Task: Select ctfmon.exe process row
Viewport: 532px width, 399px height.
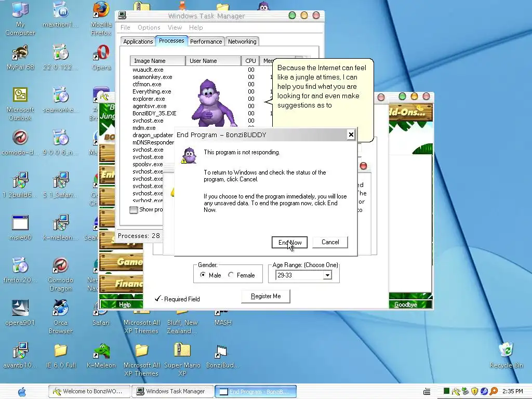Action: click(x=147, y=84)
